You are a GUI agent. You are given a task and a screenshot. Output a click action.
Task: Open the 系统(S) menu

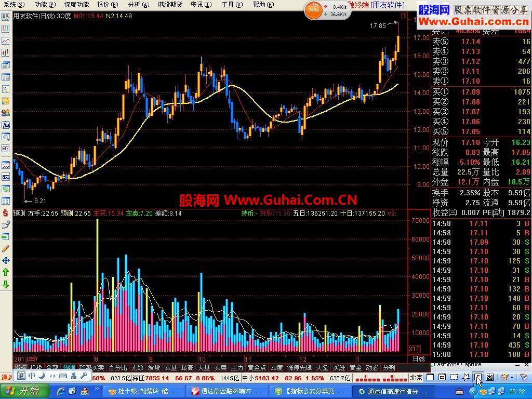click(14, 4)
